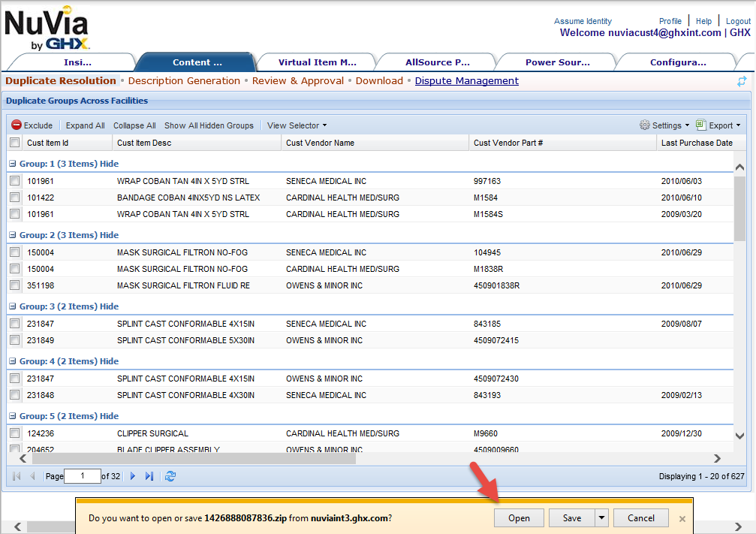Switch to the Content ... tab
756x534 pixels.
tap(197, 62)
